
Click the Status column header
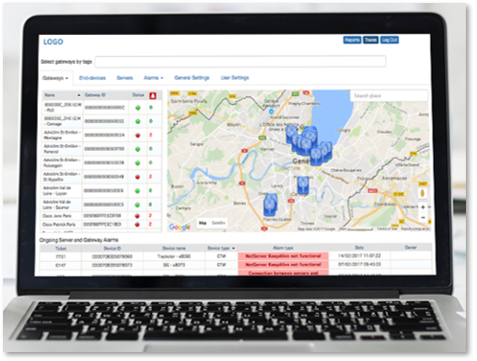(138, 95)
